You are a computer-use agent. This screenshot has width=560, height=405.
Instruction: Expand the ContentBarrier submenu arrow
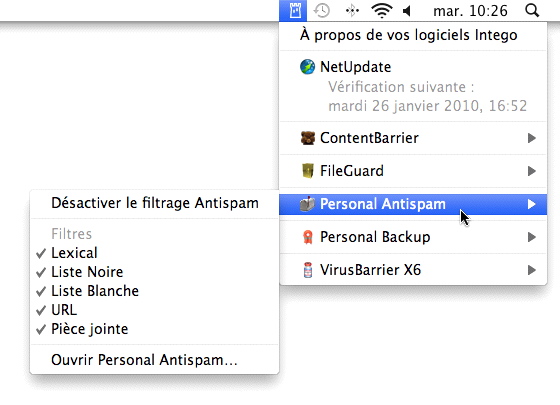(x=531, y=138)
